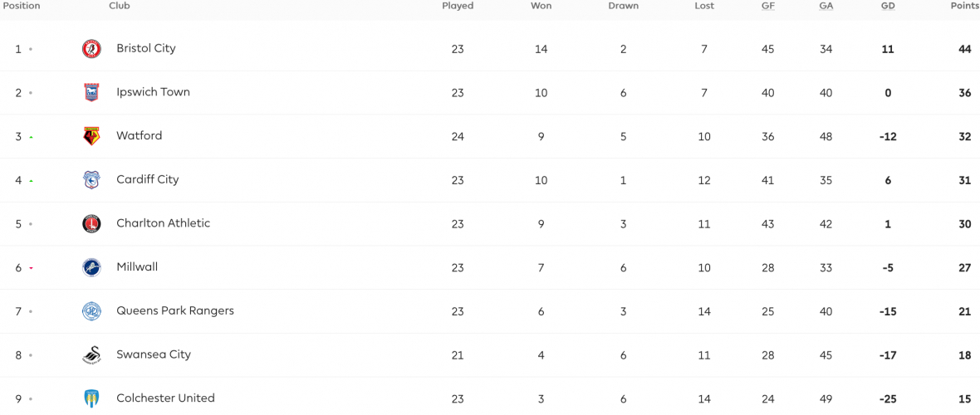Click the Bristol City club crest
The width and height of the screenshot is (980, 415).
pos(92,49)
